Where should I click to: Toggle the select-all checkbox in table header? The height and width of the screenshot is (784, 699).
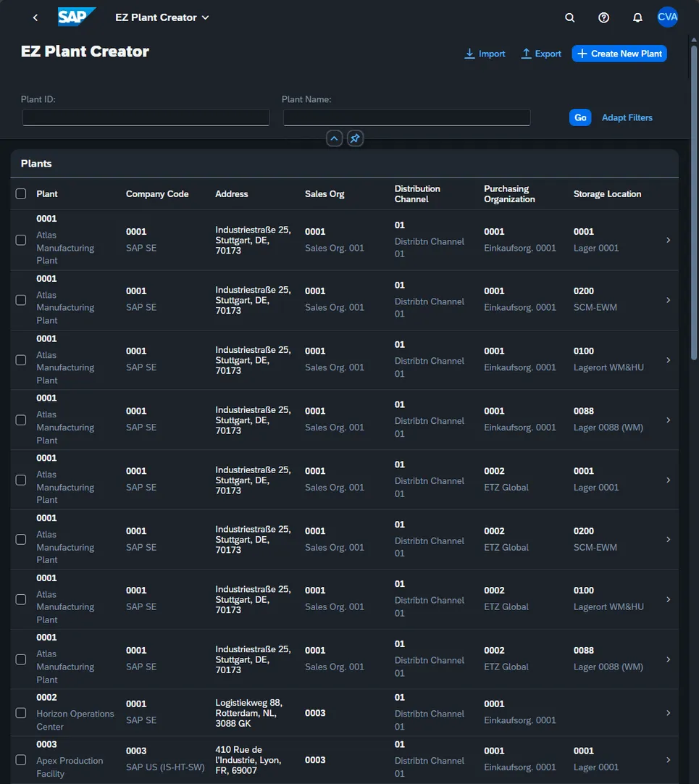21,194
